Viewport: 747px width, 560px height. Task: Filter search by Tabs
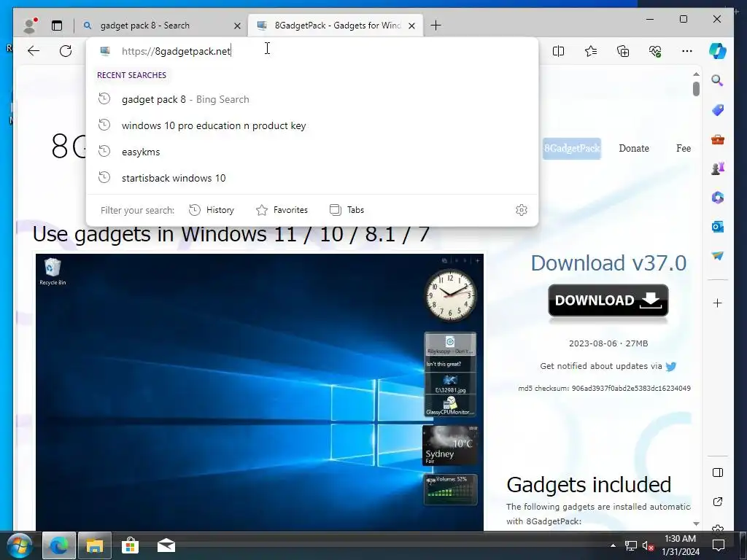347,210
